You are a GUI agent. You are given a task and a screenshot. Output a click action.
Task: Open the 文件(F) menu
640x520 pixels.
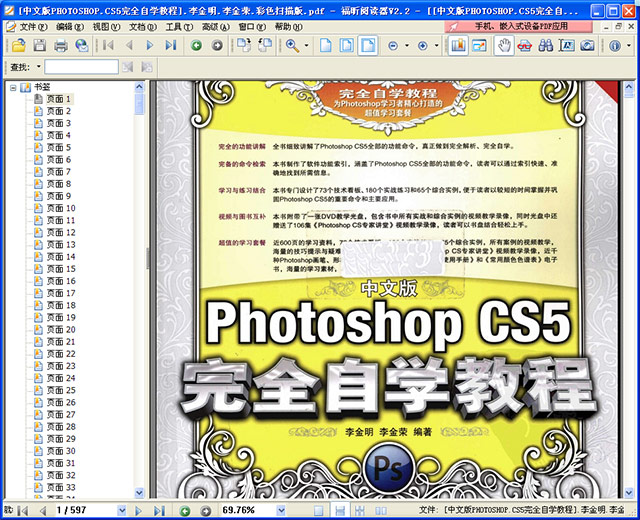[33, 27]
